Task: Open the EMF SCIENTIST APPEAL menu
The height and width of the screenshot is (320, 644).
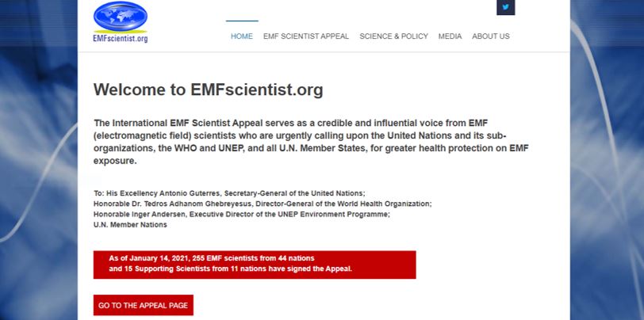Action: [x=306, y=36]
